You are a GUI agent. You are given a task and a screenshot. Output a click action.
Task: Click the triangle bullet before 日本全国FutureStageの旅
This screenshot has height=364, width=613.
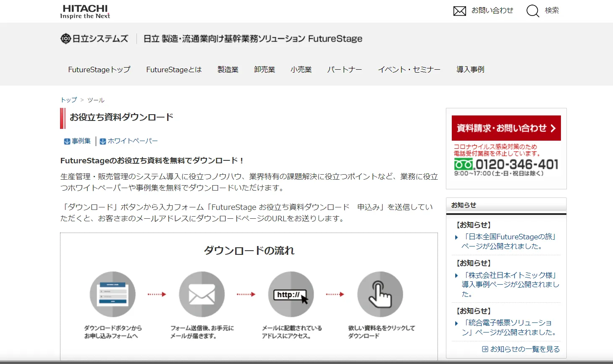456,238
